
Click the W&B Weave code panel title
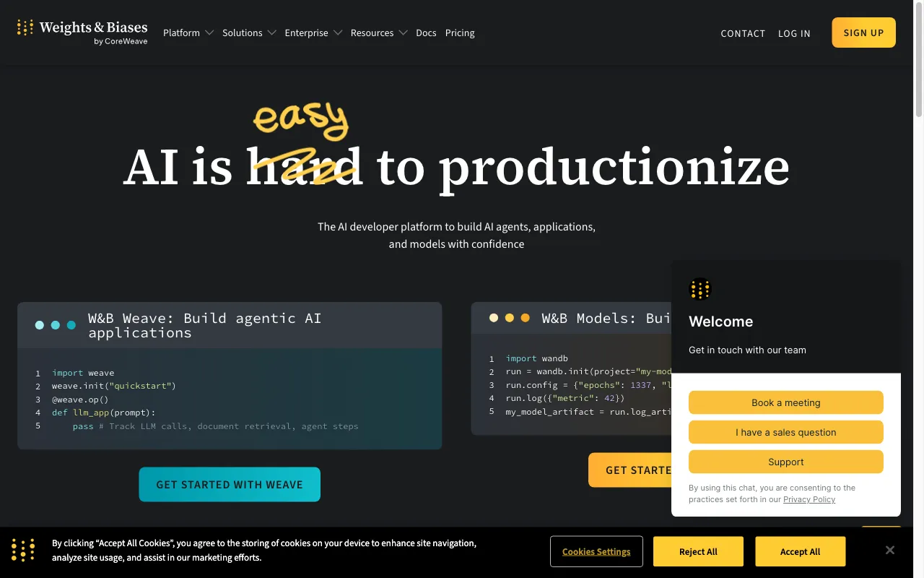click(205, 325)
